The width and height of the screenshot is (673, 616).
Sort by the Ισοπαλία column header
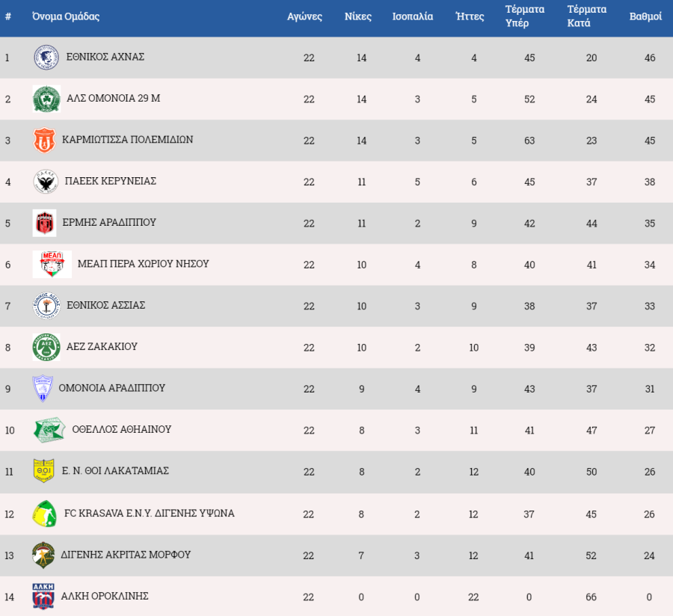click(x=413, y=16)
